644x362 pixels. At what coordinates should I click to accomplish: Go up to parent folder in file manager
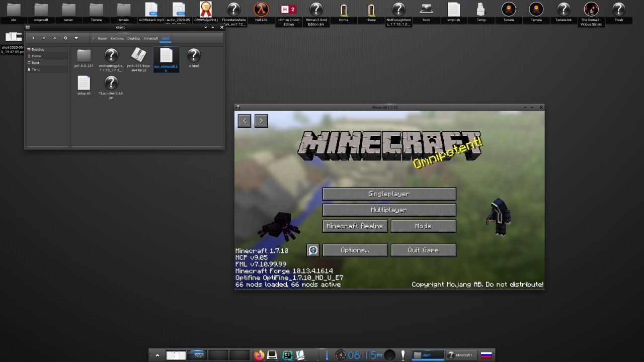pos(55,38)
